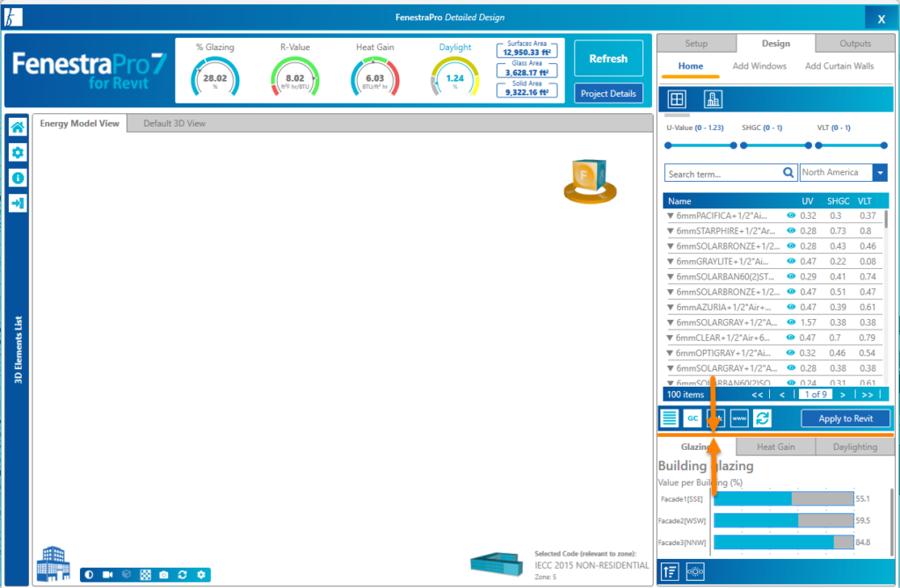Screen dimensions: 900x588
Task: Open Project Details
Action: pos(608,93)
